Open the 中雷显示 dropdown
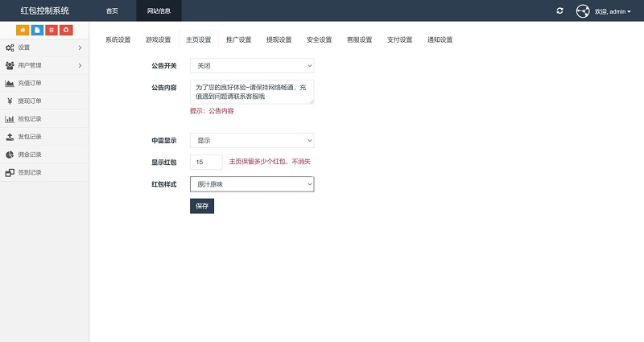The width and height of the screenshot is (644, 342). (x=252, y=140)
